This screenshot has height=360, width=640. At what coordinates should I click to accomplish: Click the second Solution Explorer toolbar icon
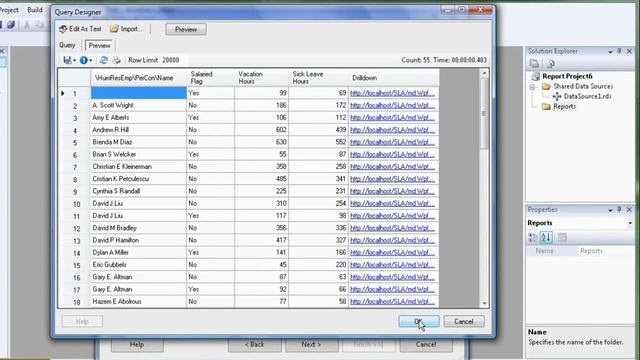pos(550,64)
